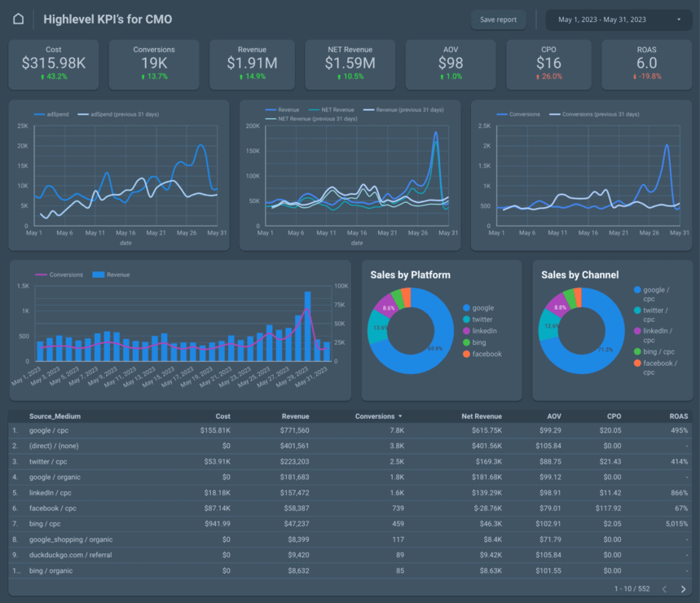Toggle adSpend (previous 31 days) legend entry

pos(118,114)
